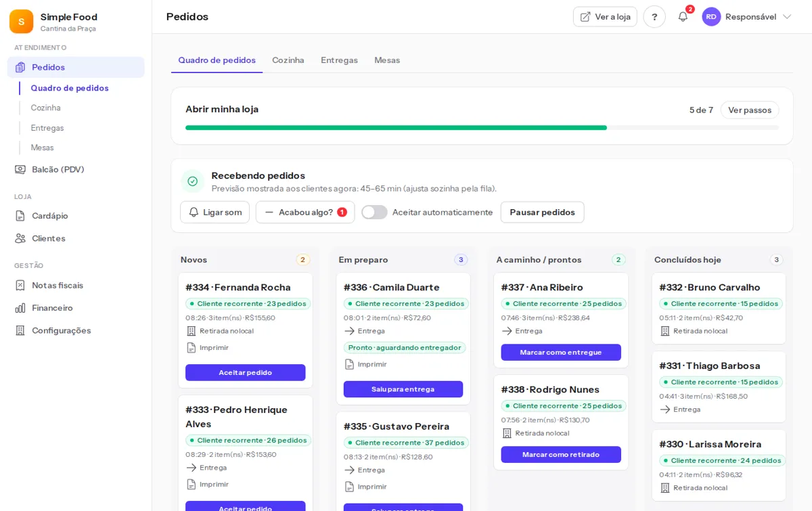Screen dimensions: 812x511
Task: Click the Ver passos button
Action: click(750, 110)
